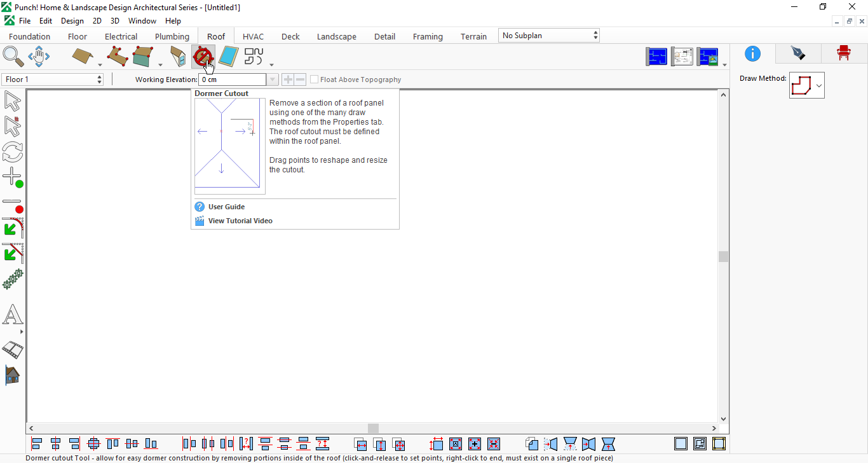Click the Rotate tool in left toolbar
This screenshot has height=463, width=868.
tap(12, 151)
